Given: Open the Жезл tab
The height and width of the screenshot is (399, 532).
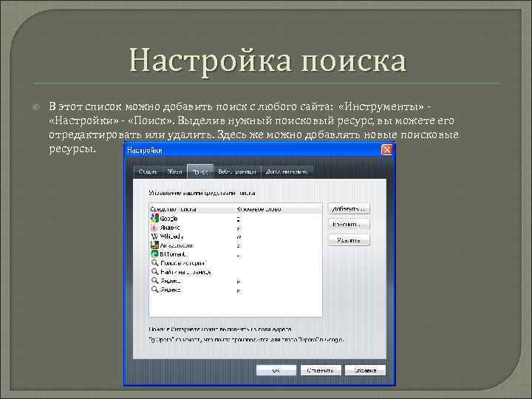Looking at the screenshot, I should [x=174, y=171].
